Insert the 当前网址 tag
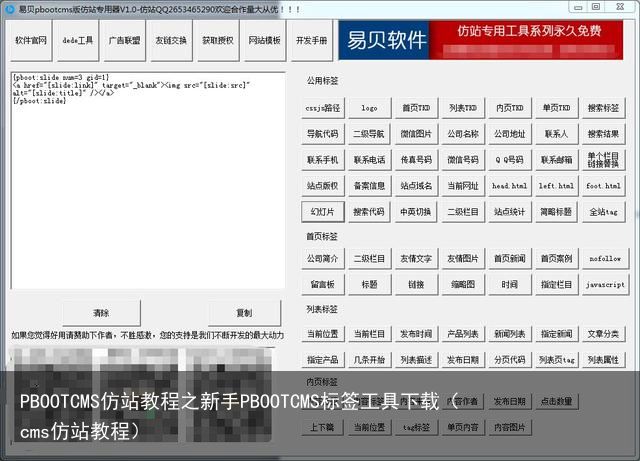Image resolution: width=640 pixels, height=461 pixels. [x=463, y=186]
